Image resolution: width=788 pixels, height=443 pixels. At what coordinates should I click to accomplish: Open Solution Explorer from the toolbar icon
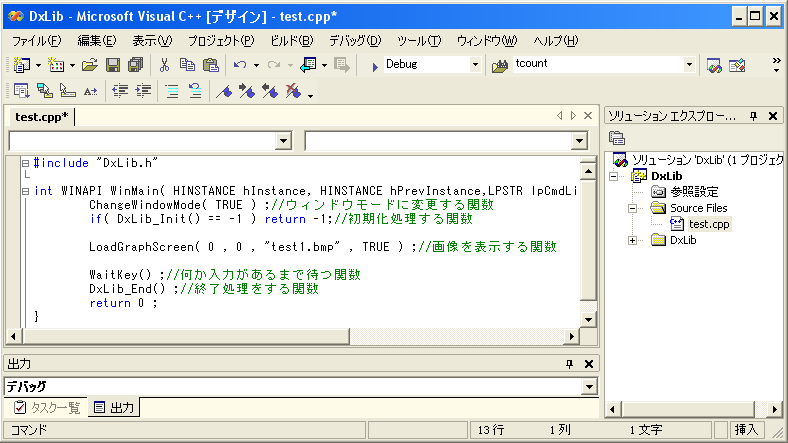(x=714, y=65)
